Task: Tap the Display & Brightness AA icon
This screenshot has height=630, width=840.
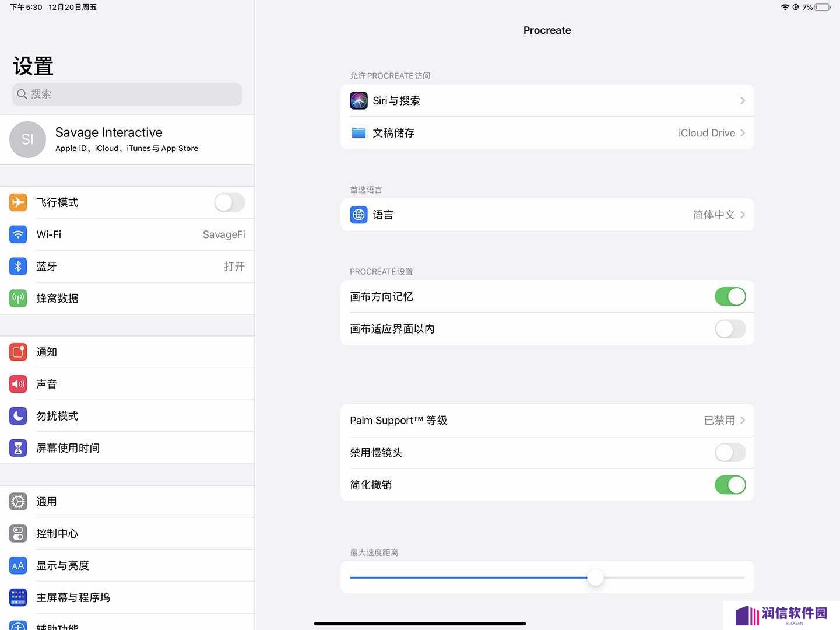Action: [x=18, y=566]
